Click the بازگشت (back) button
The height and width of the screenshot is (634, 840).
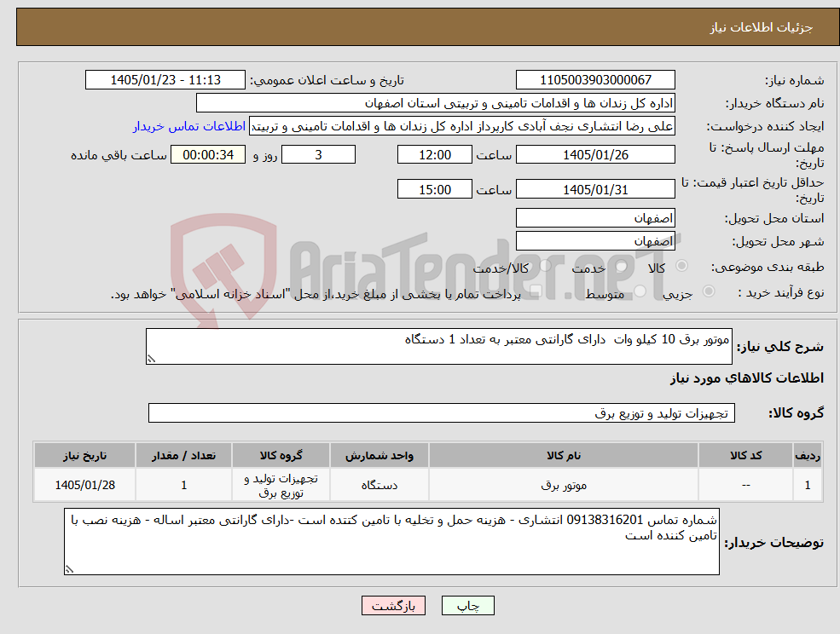pyautogui.click(x=393, y=606)
